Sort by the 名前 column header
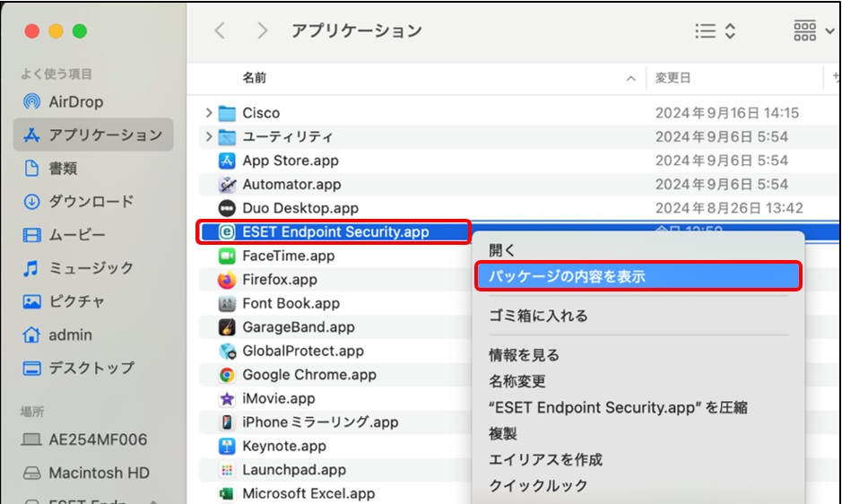 [x=254, y=78]
